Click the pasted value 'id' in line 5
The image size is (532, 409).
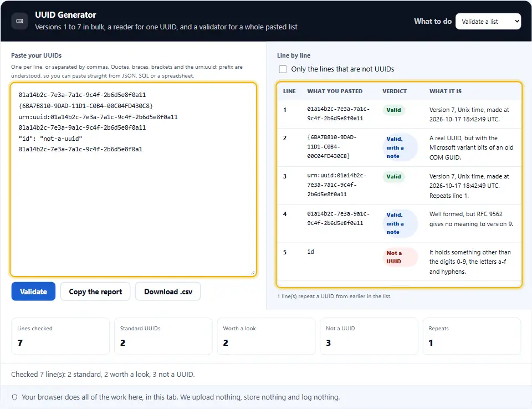click(x=310, y=252)
